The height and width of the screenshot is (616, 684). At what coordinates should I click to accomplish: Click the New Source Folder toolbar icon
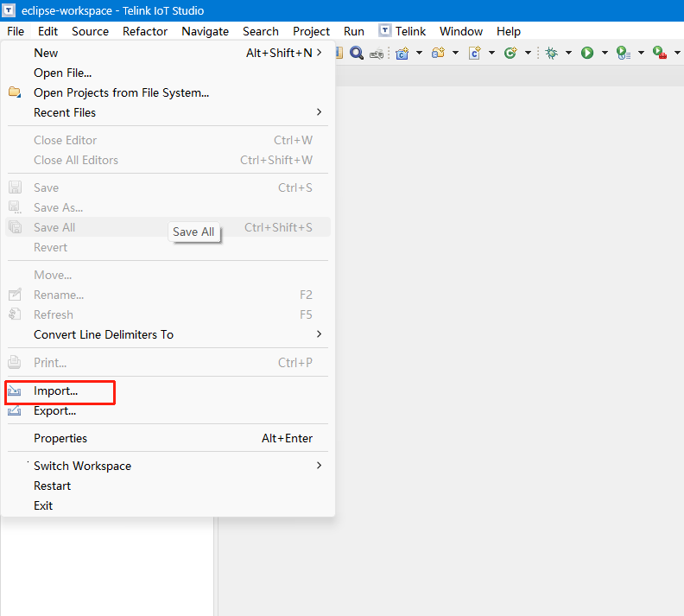coord(438,53)
